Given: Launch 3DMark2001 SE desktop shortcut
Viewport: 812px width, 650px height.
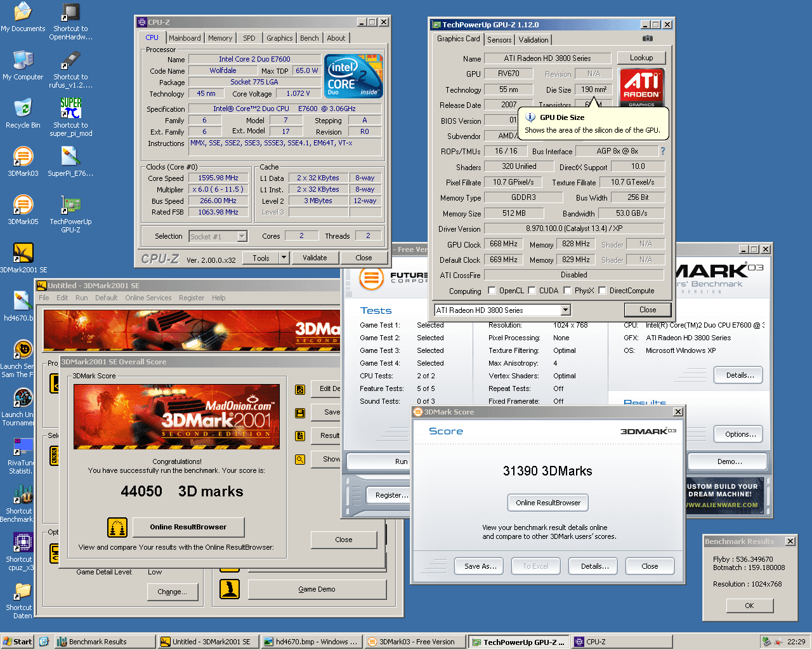Looking at the screenshot, I should (23, 258).
